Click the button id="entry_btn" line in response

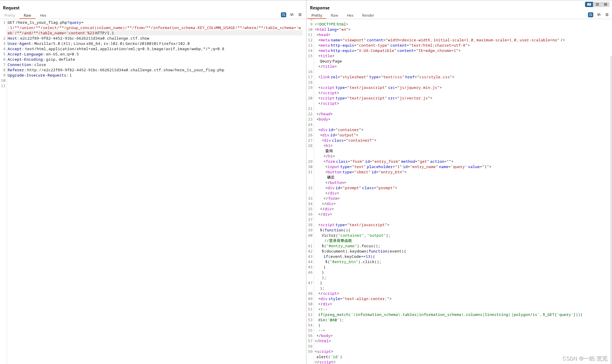click(366, 172)
